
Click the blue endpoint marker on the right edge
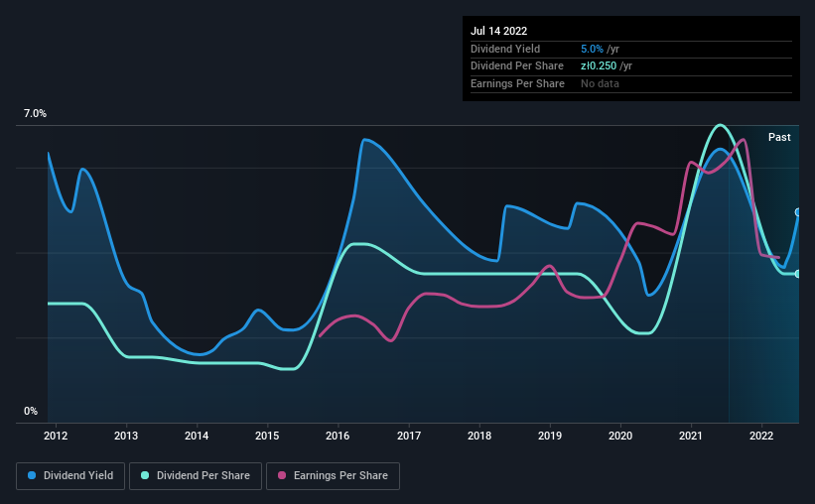coord(798,212)
